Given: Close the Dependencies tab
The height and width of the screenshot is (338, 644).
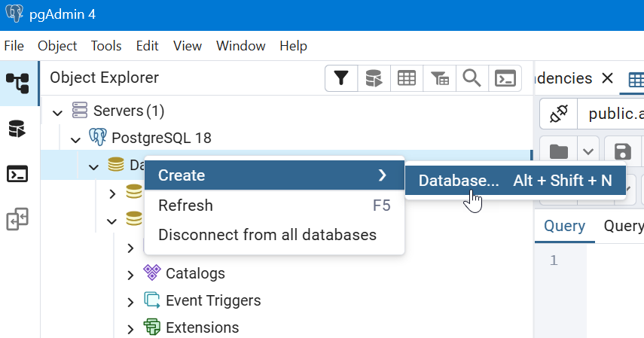Looking at the screenshot, I should pos(607,78).
